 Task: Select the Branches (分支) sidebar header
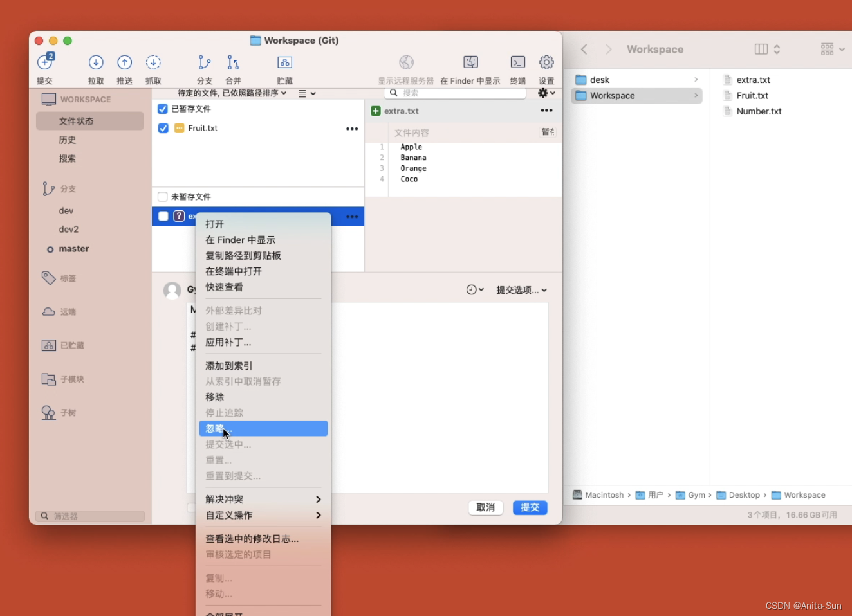tap(59, 189)
